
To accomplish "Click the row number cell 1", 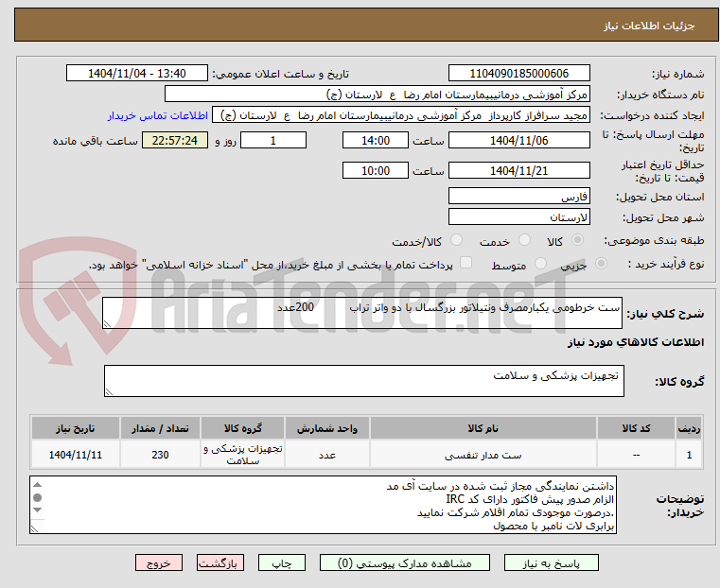I will [x=689, y=455].
